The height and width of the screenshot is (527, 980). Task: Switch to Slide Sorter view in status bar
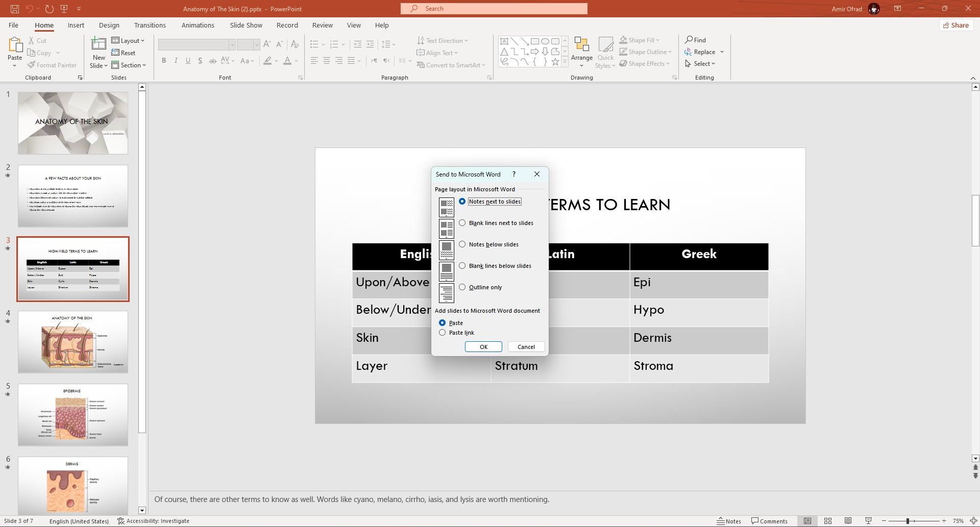click(828, 521)
